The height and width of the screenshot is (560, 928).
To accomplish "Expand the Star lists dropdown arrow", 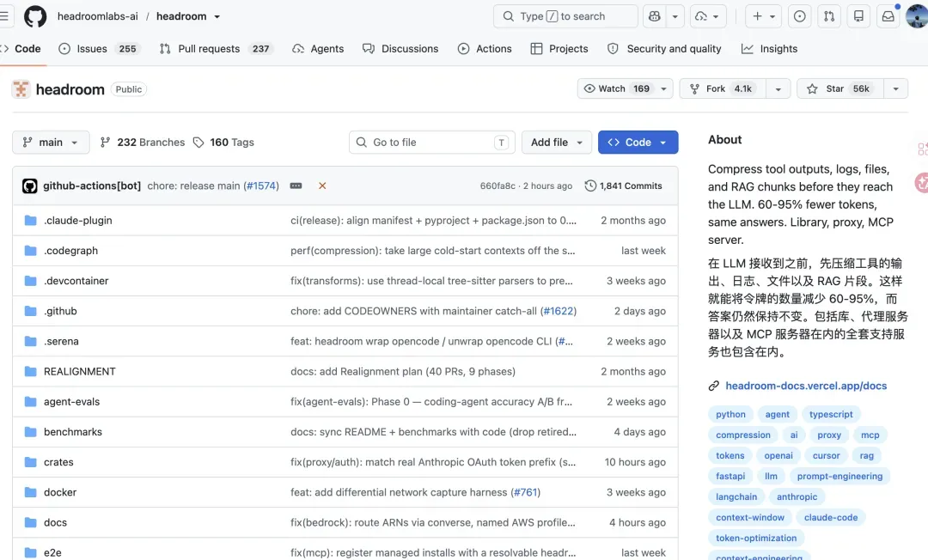I will pyautogui.click(x=896, y=88).
